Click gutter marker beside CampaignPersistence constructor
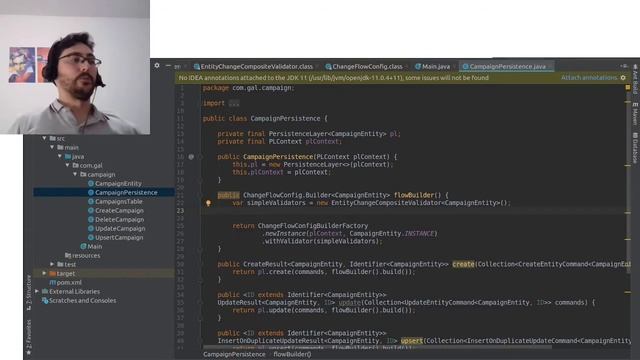This screenshot has width=640, height=360. tap(191, 157)
